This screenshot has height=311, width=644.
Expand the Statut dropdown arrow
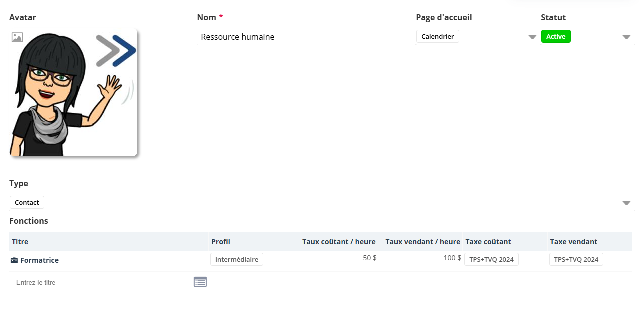pos(626,37)
